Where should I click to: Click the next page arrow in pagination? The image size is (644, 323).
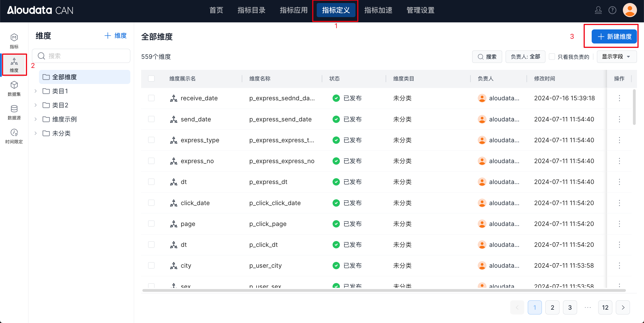[623, 307]
